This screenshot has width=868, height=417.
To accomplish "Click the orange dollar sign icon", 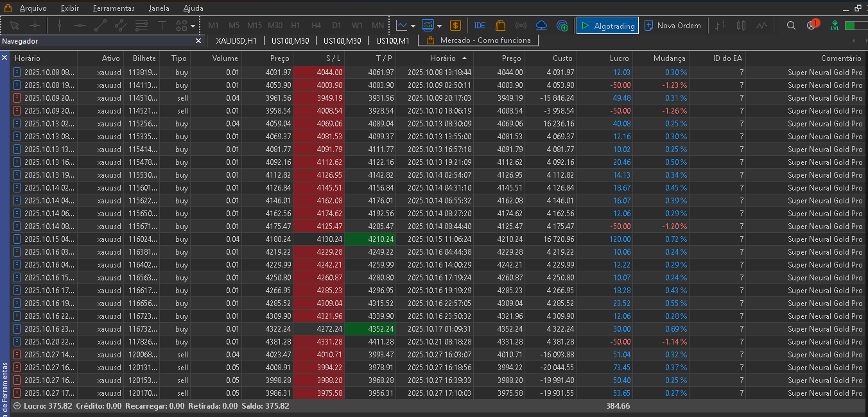I will coord(455,26).
